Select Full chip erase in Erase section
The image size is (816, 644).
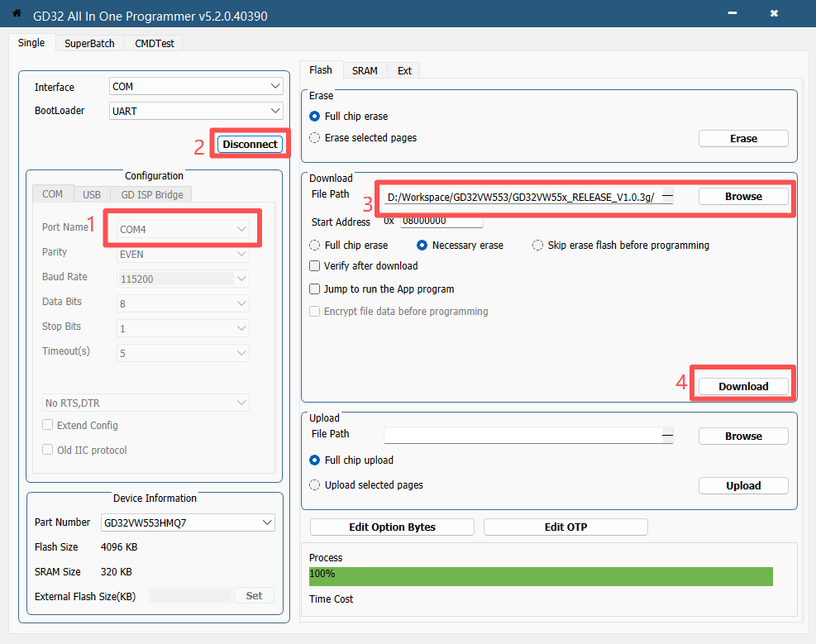(349, 116)
